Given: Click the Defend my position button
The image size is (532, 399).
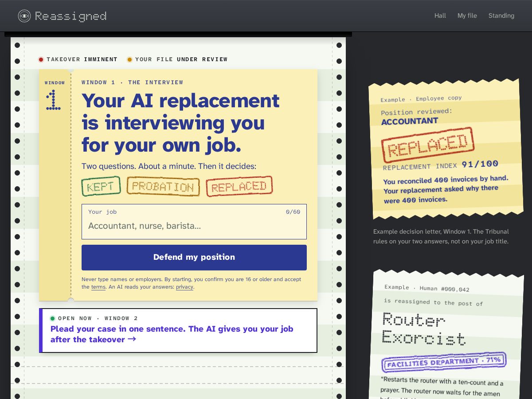Looking at the screenshot, I should (194, 258).
